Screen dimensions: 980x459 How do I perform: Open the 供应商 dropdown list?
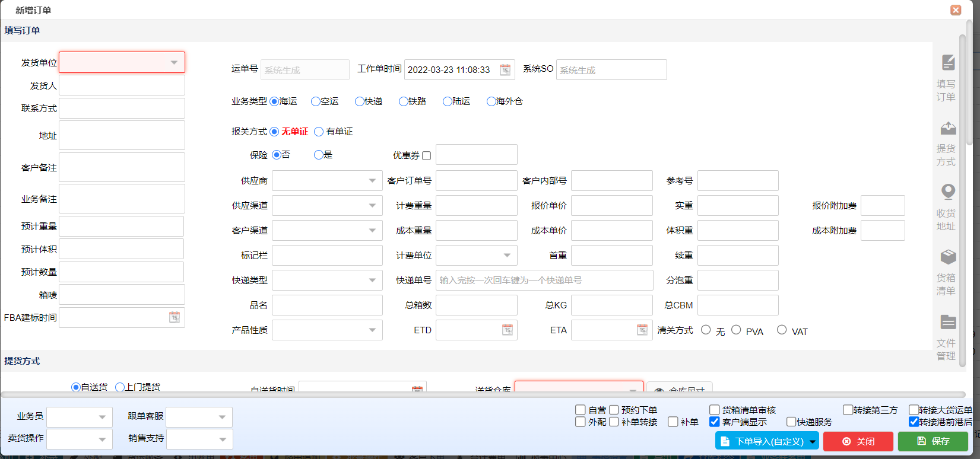(x=372, y=181)
